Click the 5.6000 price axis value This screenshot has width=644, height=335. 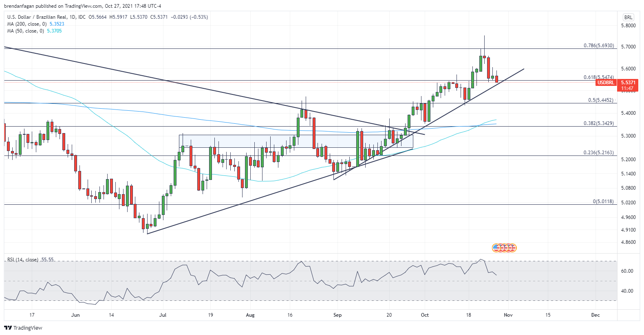tap(628, 69)
